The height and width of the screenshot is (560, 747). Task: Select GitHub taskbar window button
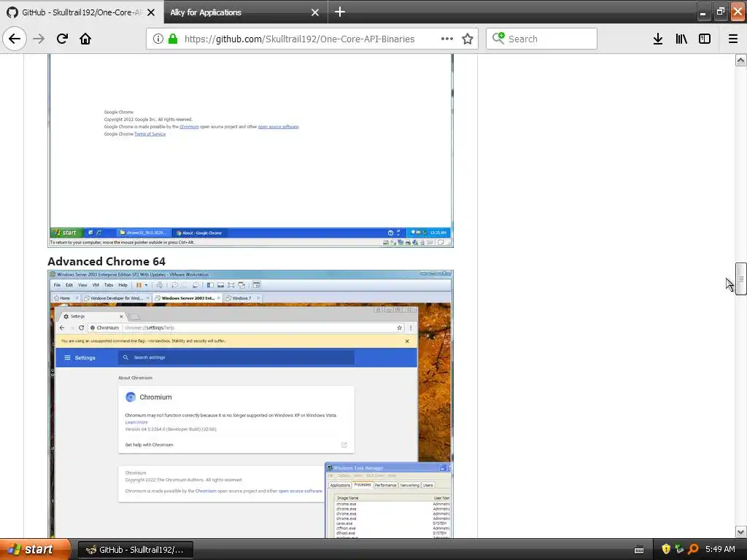pos(135,550)
